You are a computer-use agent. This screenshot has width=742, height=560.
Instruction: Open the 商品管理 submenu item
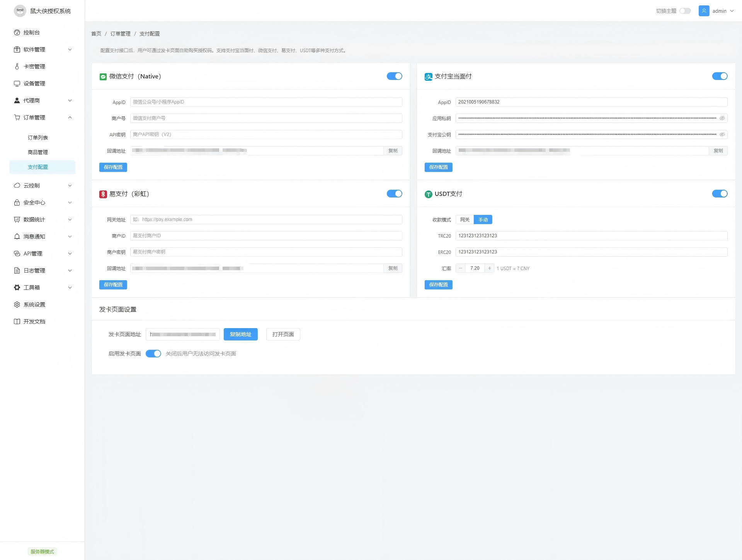coord(38,152)
